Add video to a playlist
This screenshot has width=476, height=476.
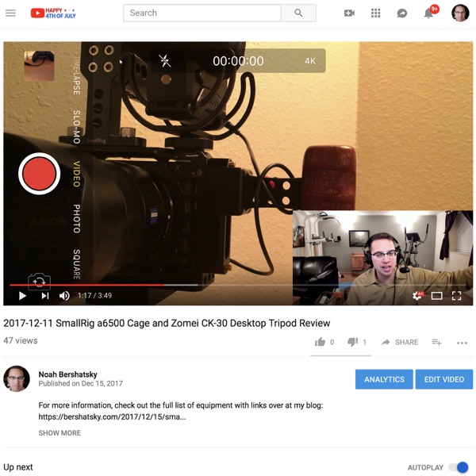pos(436,342)
